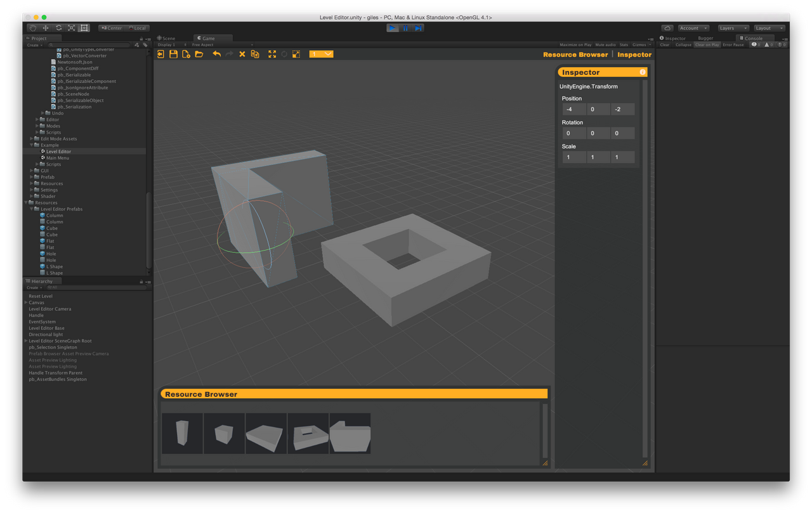Open the Layers dropdown
812x513 pixels.
(x=733, y=28)
